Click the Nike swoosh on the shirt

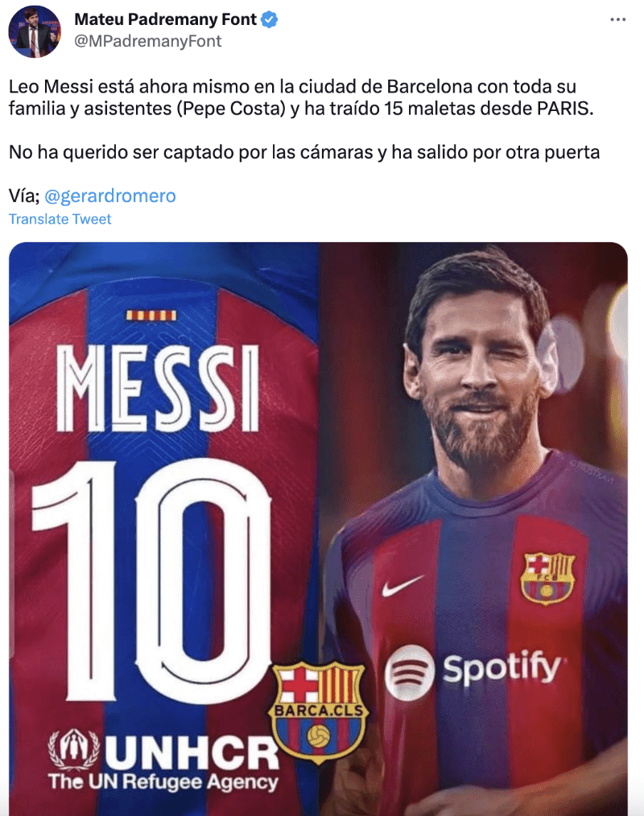403,585
